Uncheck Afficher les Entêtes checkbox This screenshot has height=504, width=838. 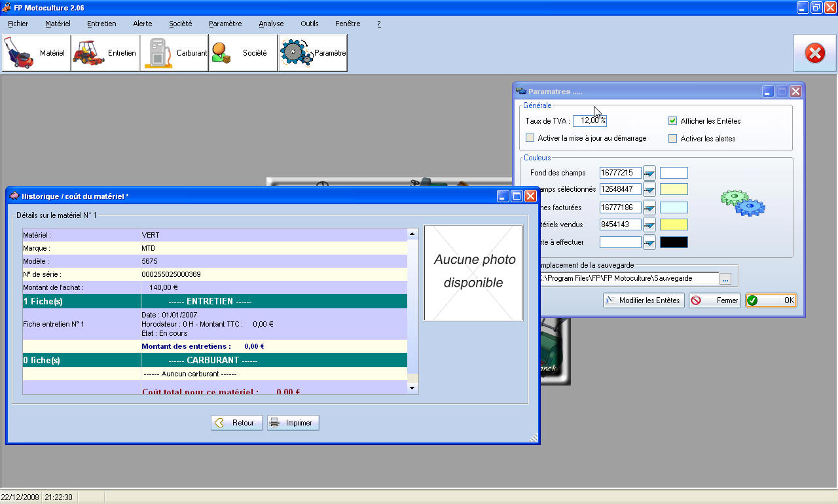point(672,121)
